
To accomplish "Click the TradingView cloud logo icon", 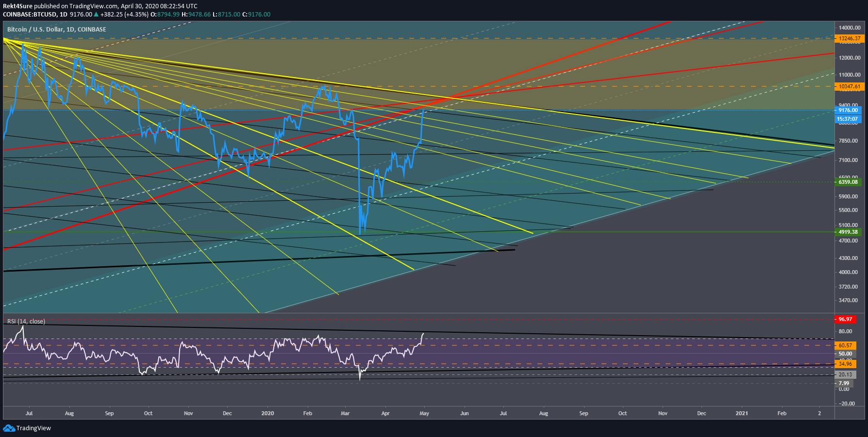I will (9, 428).
